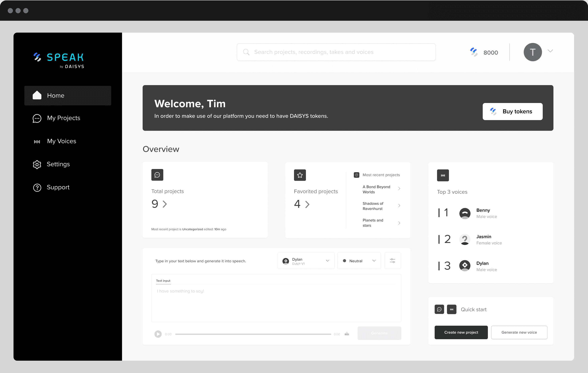The image size is (588, 373).
Task: Click Jasmin's voice avatar
Action: point(465,240)
